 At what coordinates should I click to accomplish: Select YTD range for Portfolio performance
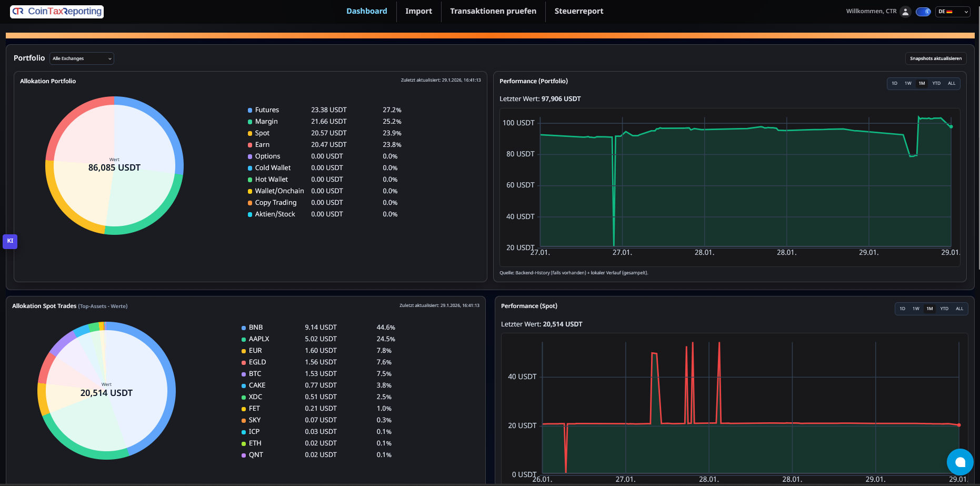pos(936,83)
